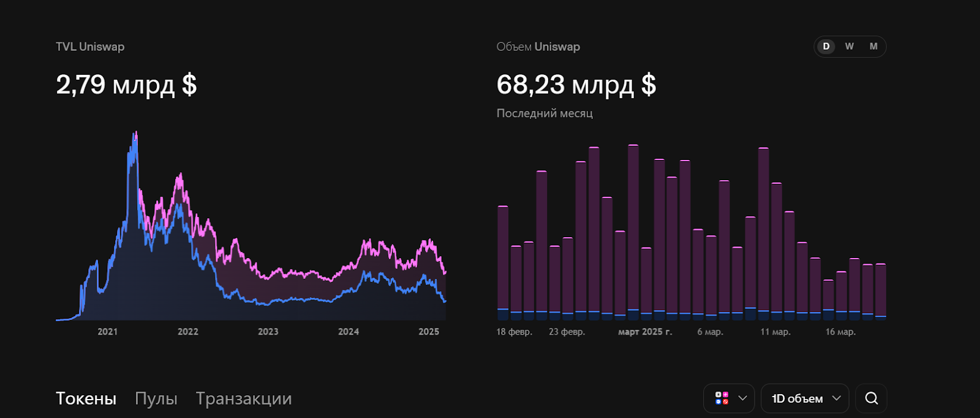Open the Токены tab
The image size is (980, 418).
pos(86,398)
